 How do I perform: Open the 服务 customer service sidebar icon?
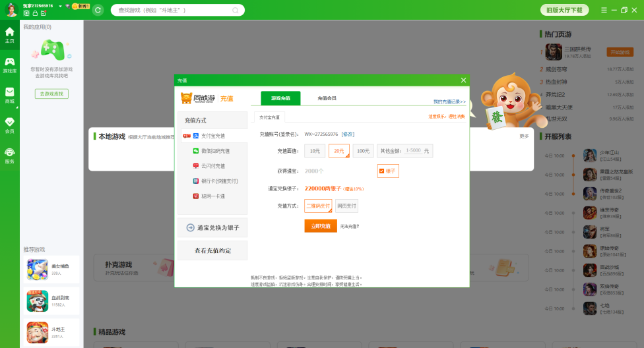pos(9,155)
